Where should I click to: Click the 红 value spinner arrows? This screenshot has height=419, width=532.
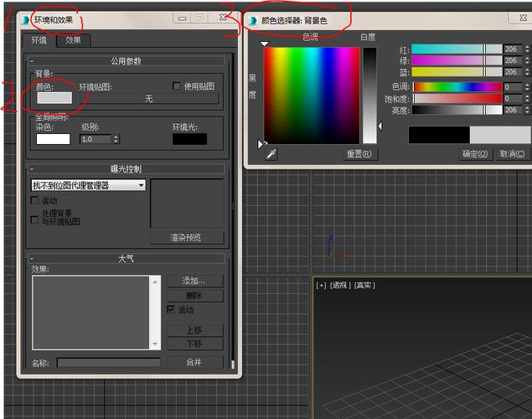pyautogui.click(x=528, y=50)
